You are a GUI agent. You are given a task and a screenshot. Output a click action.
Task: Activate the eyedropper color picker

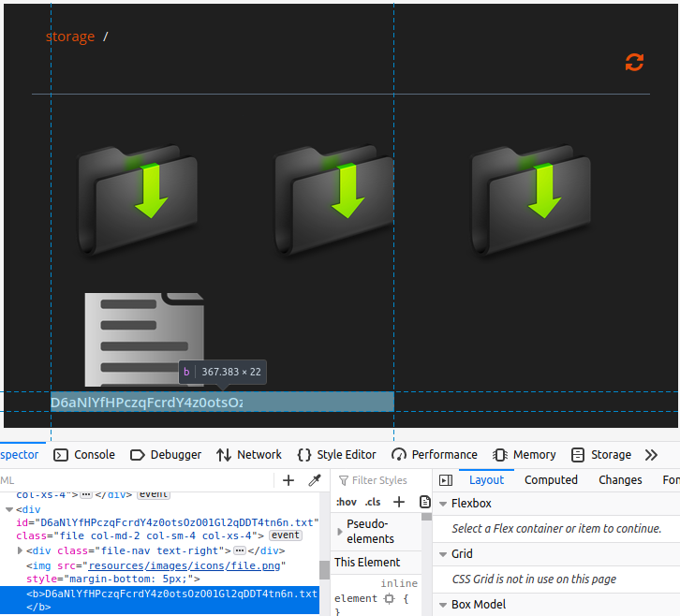tap(315, 480)
